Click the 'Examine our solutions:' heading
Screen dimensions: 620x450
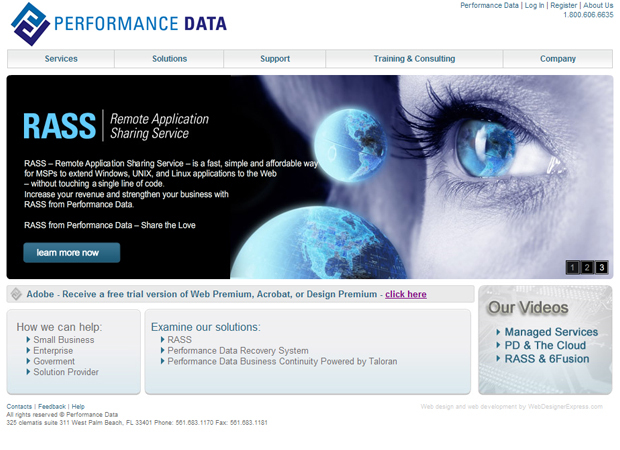click(206, 327)
